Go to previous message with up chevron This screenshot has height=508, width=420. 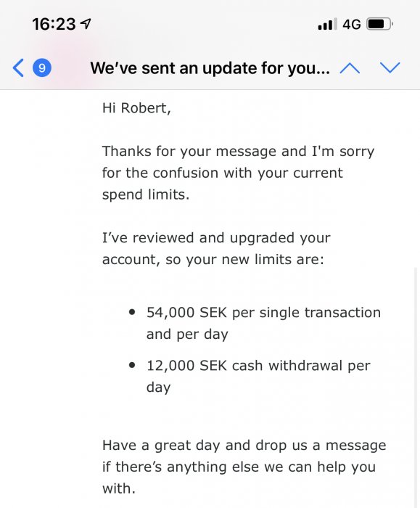point(350,68)
